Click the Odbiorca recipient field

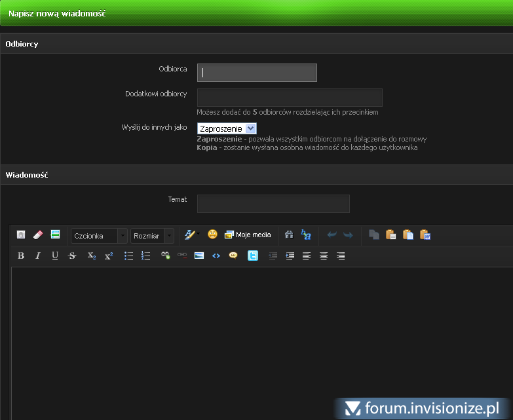click(257, 73)
